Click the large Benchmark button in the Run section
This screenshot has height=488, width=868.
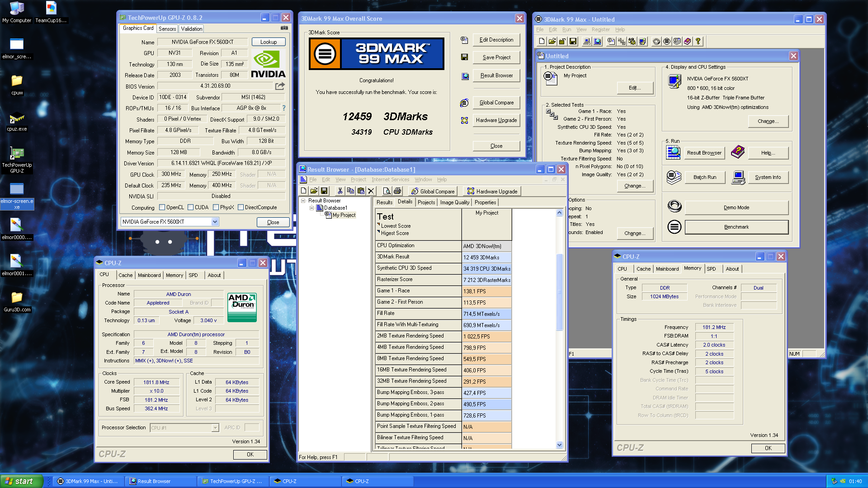736,227
